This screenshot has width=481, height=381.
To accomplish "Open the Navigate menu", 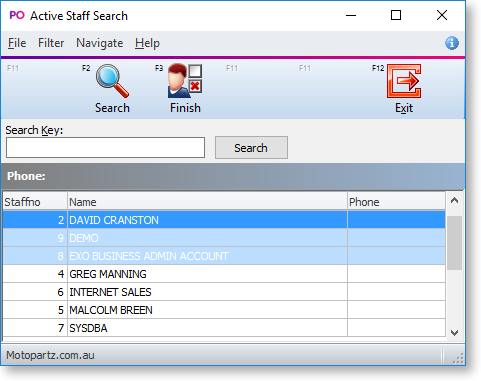I will coord(100,43).
